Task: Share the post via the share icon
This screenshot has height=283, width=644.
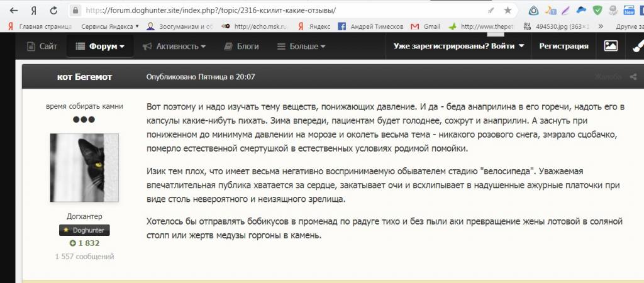Action: (633, 77)
